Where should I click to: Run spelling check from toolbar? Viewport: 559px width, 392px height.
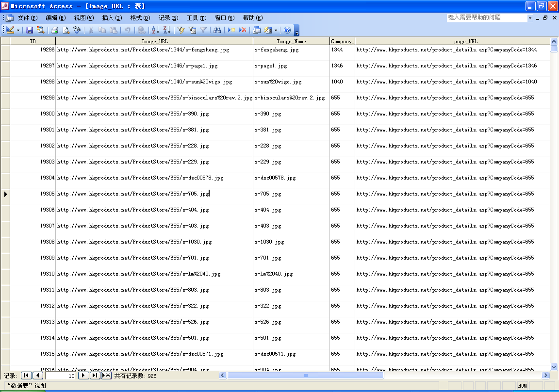click(77, 30)
